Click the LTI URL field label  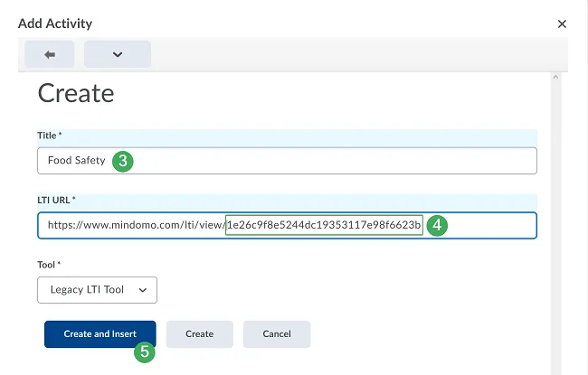click(x=56, y=199)
